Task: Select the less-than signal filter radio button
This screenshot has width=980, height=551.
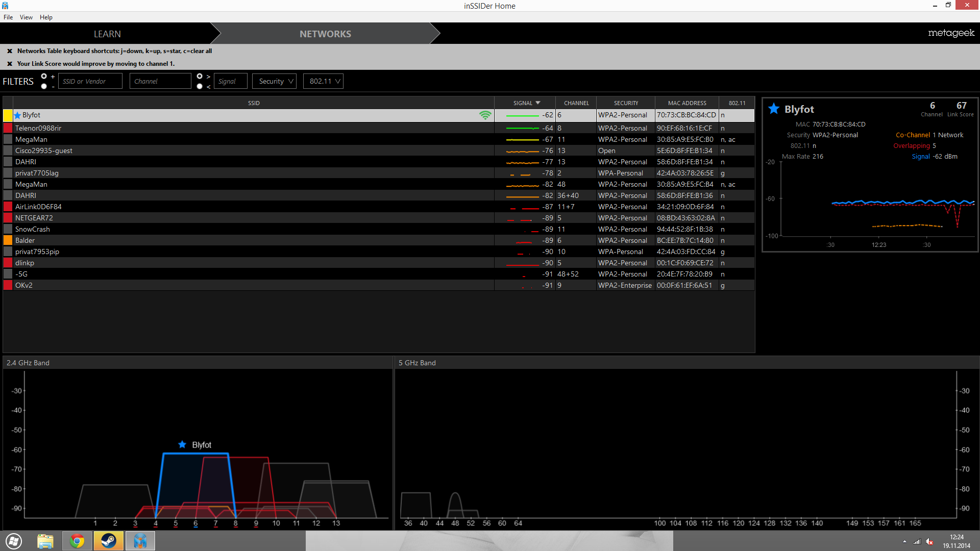Action: click(x=200, y=86)
